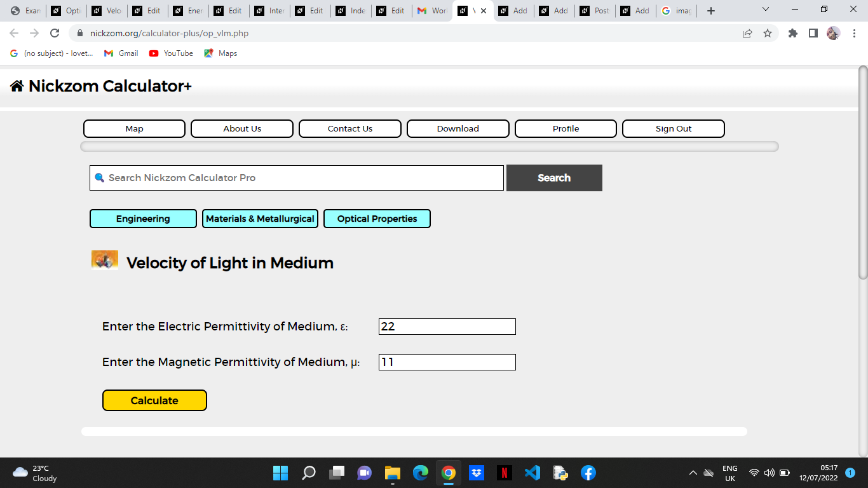
Task: Open Windows taskbar search
Action: pos(309,473)
